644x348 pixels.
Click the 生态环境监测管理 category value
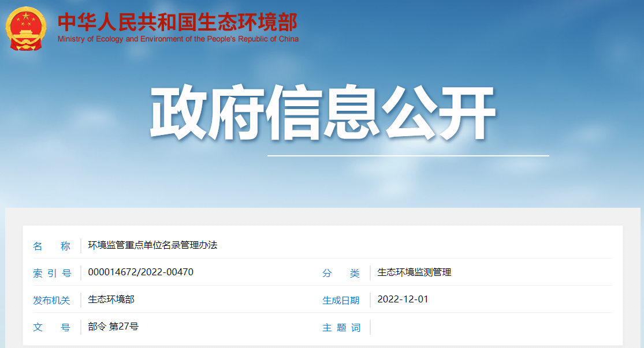[415, 271]
